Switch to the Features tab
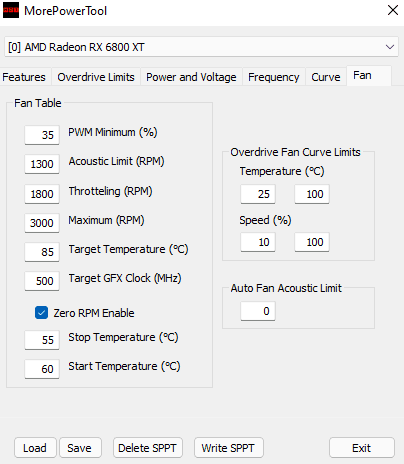Screen dimensions: 404x464 point(24,77)
